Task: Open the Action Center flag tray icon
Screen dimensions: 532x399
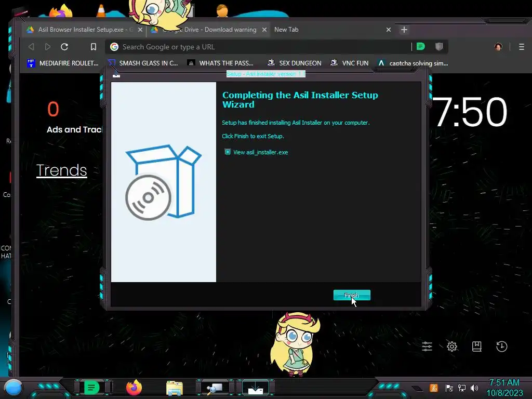Action: [449, 388]
